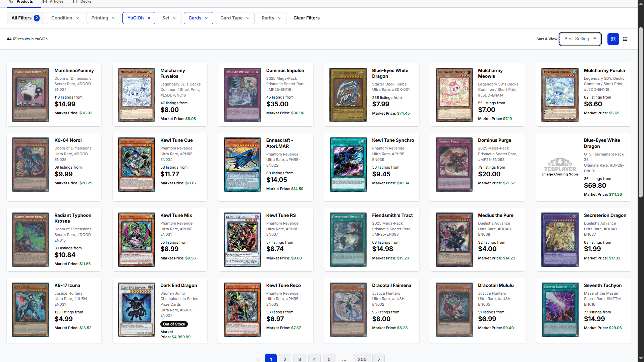Expand the Printing filter dropdown

pos(103,18)
